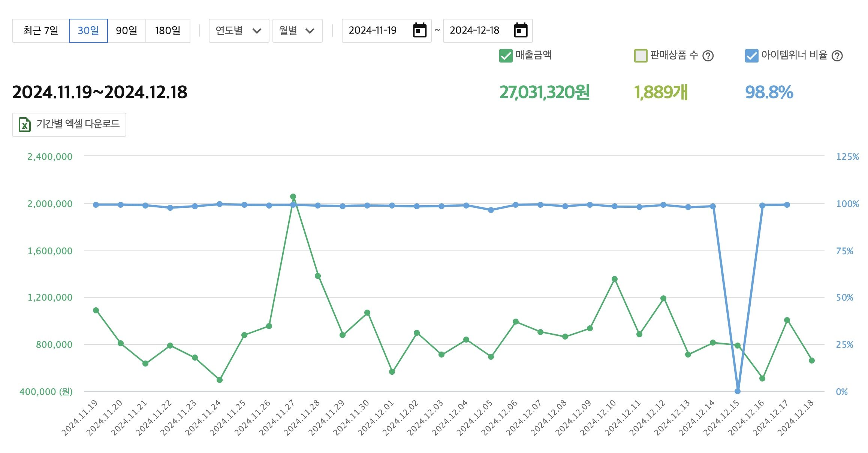Open the start date calendar icon
The image size is (868, 453).
419,30
